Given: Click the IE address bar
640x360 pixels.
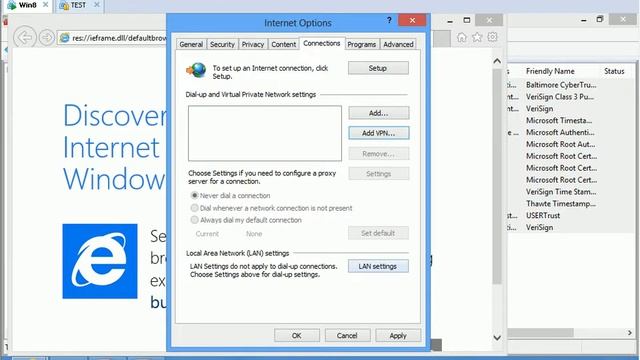Looking at the screenshot, I should coord(113,38).
